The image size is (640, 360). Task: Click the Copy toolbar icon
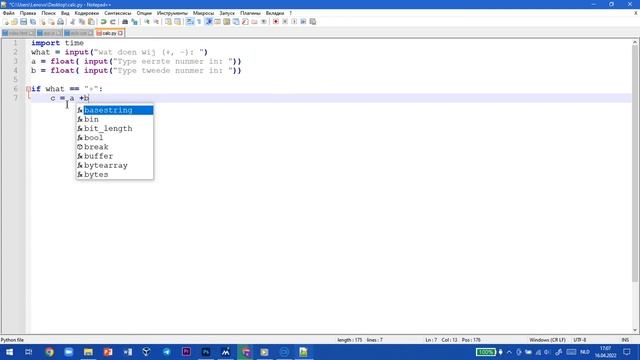click(82, 22)
